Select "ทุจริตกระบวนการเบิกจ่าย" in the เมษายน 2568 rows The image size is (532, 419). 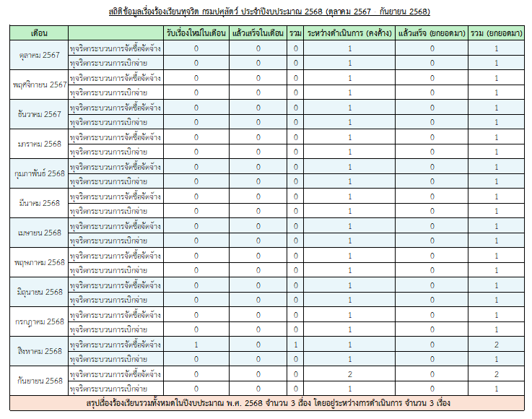click(x=115, y=241)
